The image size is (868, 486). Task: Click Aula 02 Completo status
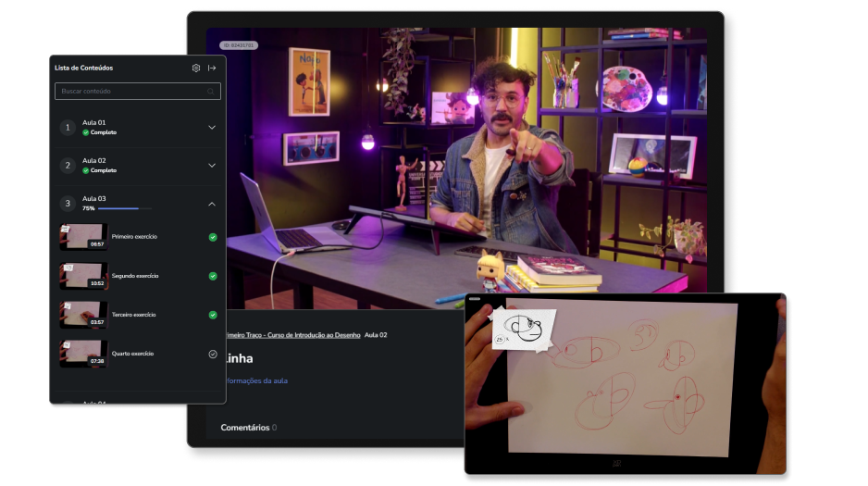[x=100, y=170]
